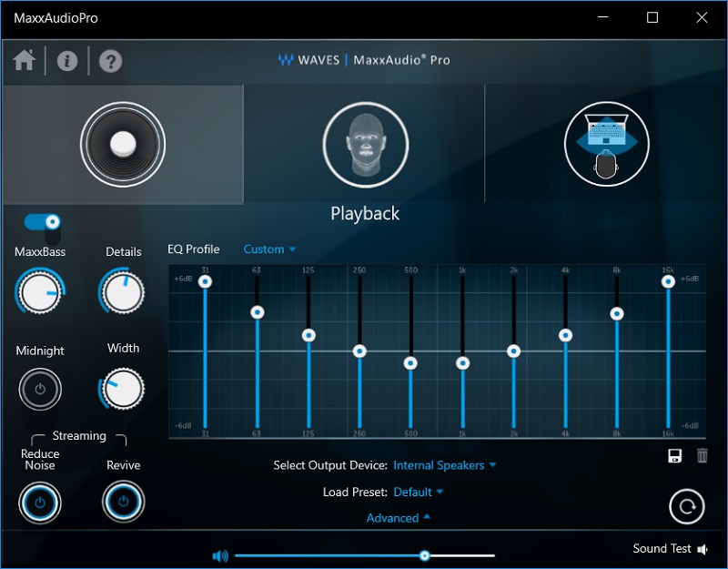The height and width of the screenshot is (569, 728).
Task: Switch to the laptop head-tracking tab
Action: pyautogui.click(x=606, y=144)
